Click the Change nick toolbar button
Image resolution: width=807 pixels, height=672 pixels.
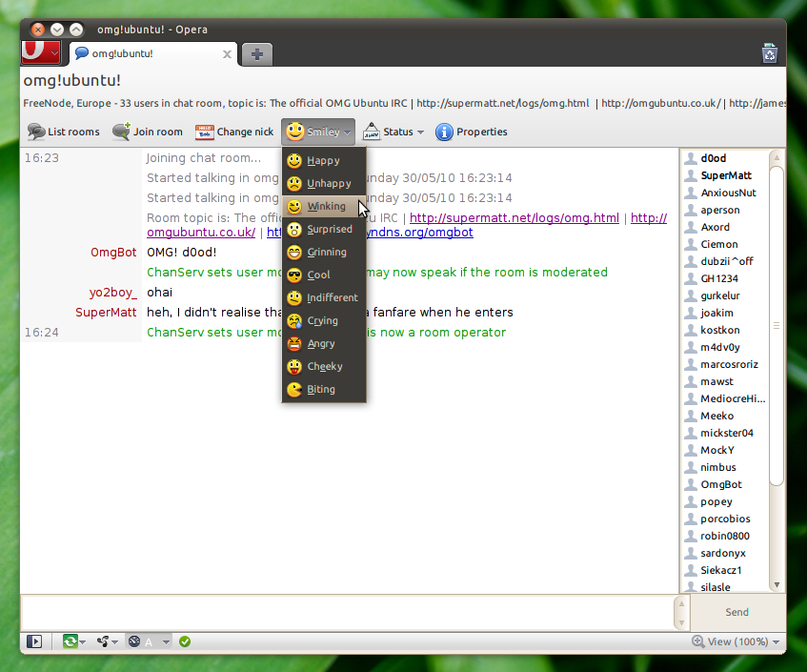pyautogui.click(x=234, y=132)
